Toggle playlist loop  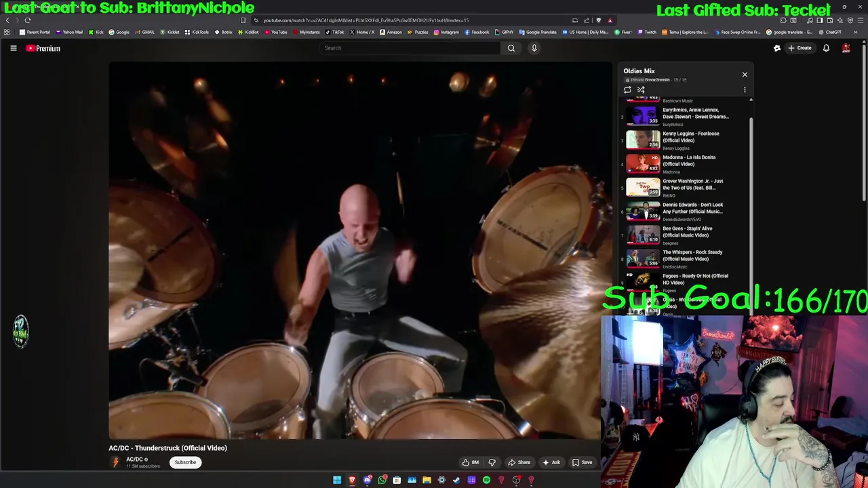[627, 89]
